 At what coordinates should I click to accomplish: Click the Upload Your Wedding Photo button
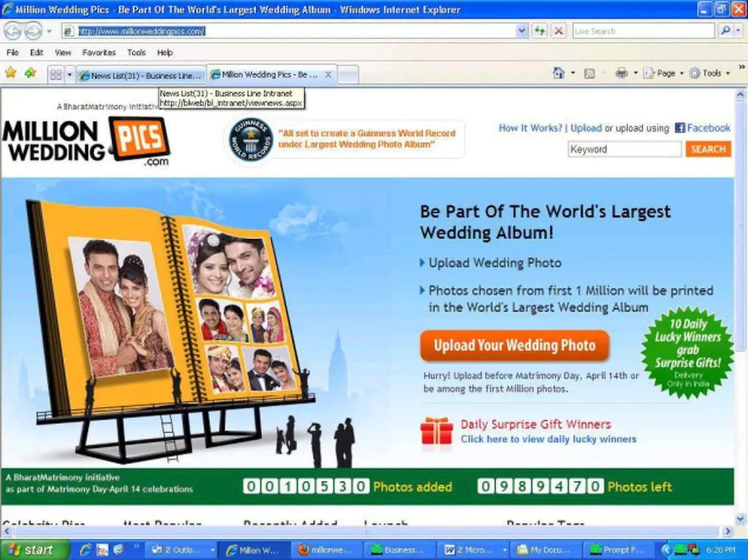click(514, 346)
